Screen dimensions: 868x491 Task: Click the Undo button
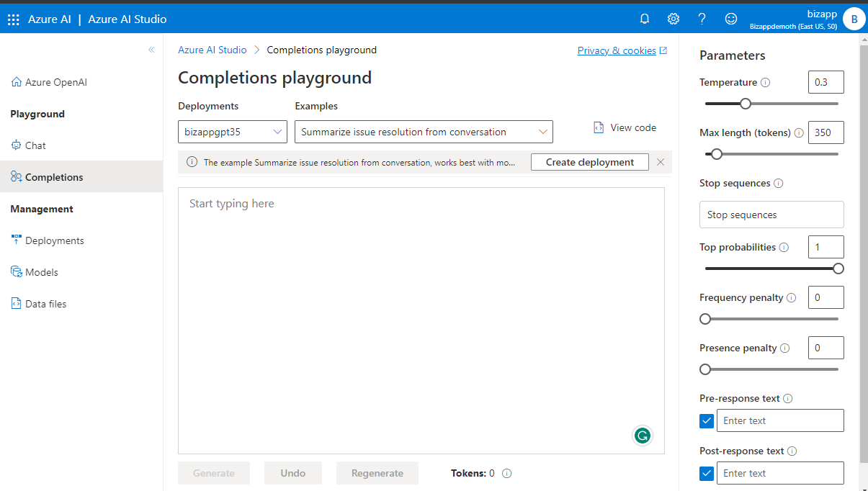tap(293, 473)
